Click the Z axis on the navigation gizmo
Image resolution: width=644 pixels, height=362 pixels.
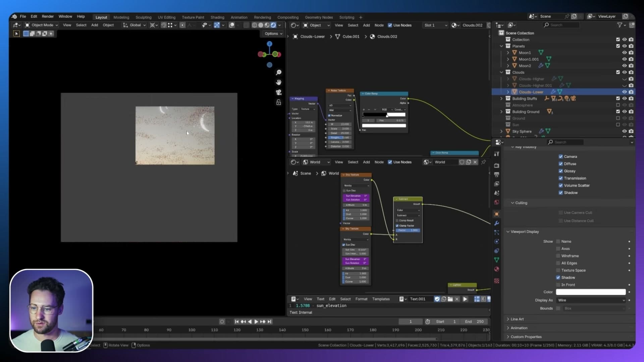tap(269, 44)
